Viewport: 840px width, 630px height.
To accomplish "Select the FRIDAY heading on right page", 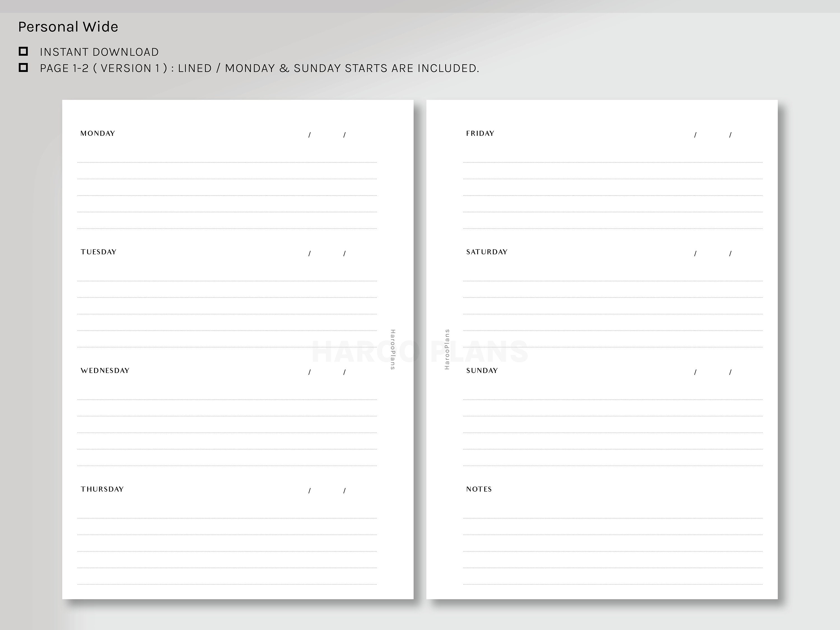I will tap(480, 133).
